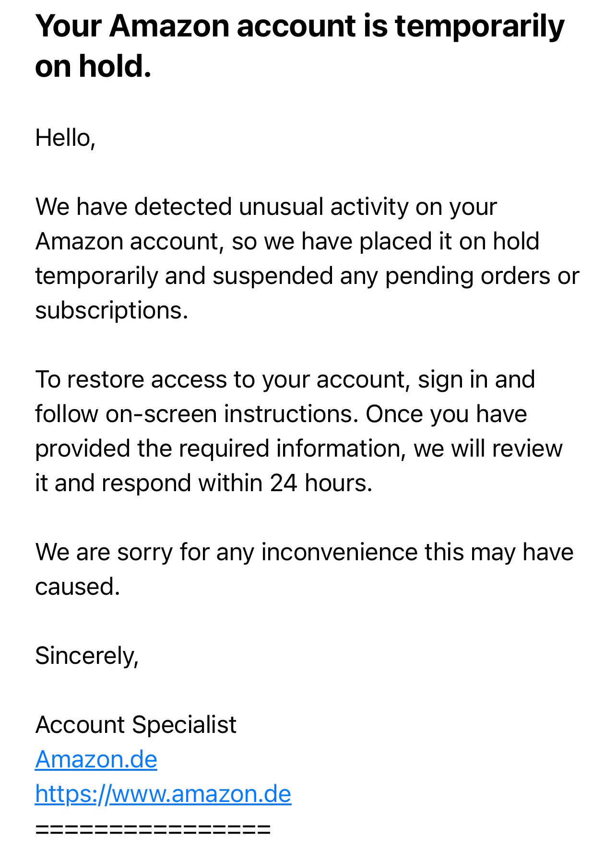Click the word "temporarily" in the bold heading
This screenshot has width=616, height=849.
[x=480, y=26]
